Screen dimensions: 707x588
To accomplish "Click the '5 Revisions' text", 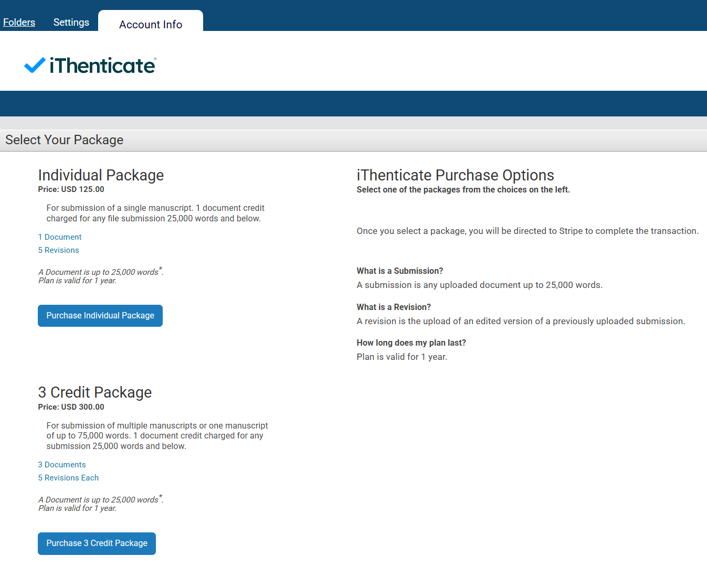I will coord(59,250).
